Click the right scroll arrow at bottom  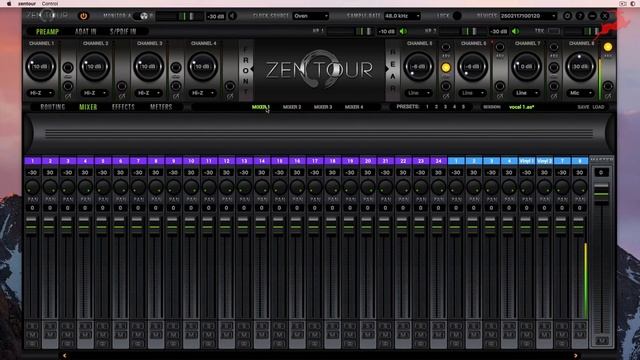point(576,356)
